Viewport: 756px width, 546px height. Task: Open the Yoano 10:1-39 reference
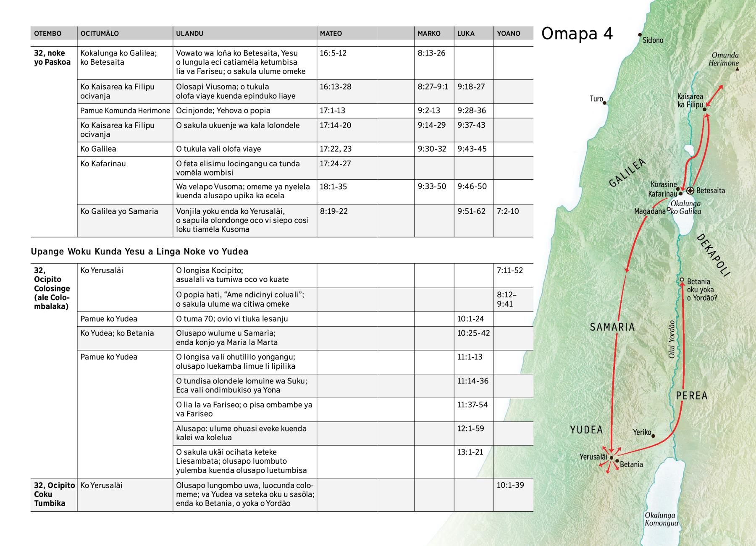click(510, 485)
